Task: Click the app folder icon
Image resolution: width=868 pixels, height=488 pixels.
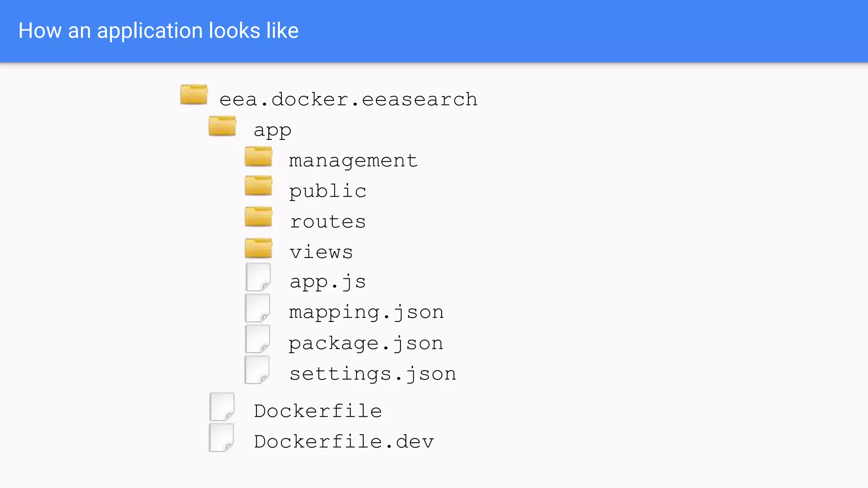Action: point(223,126)
